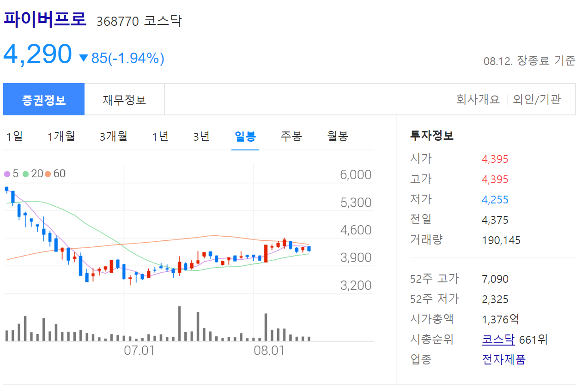This screenshot has height=388, width=588.
Task: Click the 거래량 value 190,145
Action: (501, 240)
